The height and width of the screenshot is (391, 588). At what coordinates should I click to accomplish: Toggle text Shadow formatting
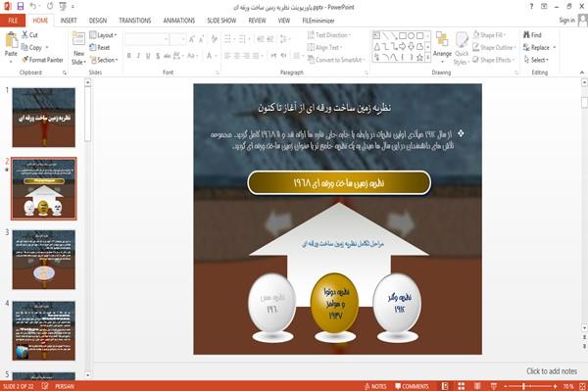tap(158, 56)
